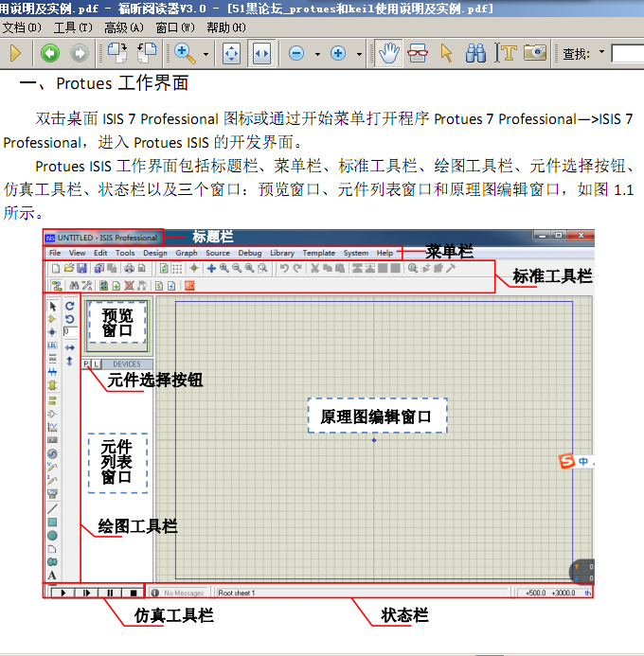The height and width of the screenshot is (656, 644).
Task: Open the dropdown beside the magnifier zoom tool
Action: pyautogui.click(x=206, y=54)
